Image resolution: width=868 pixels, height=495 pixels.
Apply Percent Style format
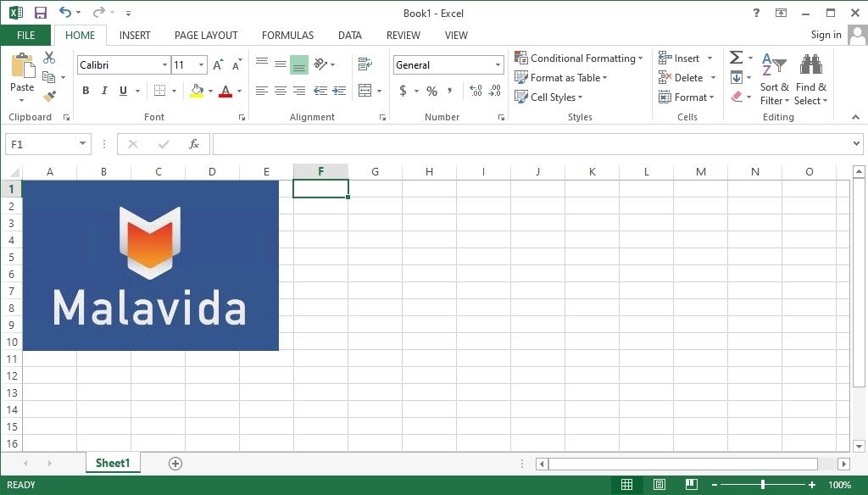(431, 91)
